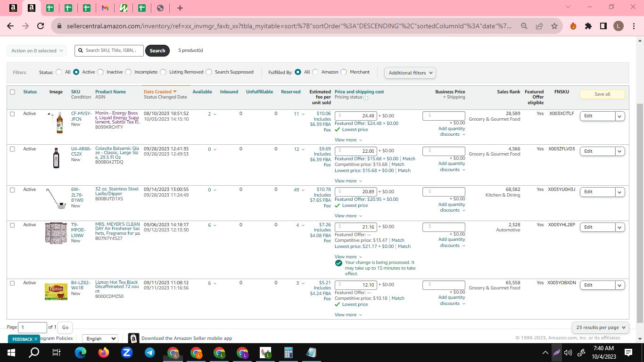This screenshot has width=644, height=362.
Task: Expand View more for the Stainless Steel Ladle
Action: [348, 216]
